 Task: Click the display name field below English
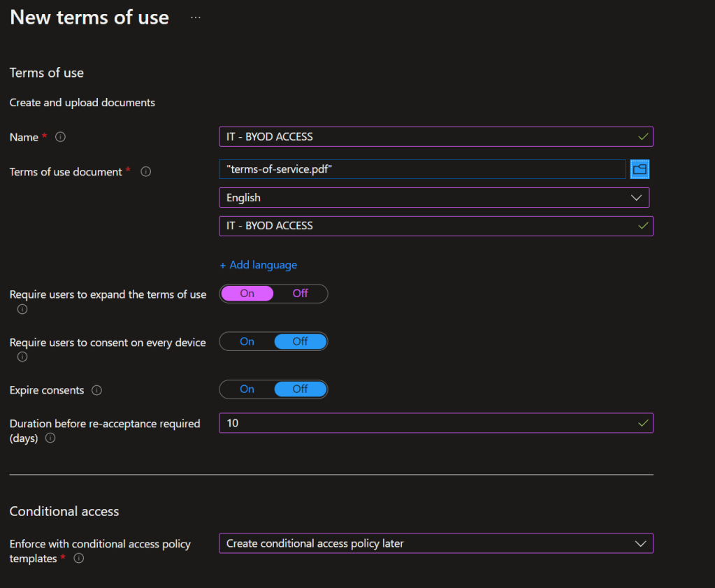426,226
